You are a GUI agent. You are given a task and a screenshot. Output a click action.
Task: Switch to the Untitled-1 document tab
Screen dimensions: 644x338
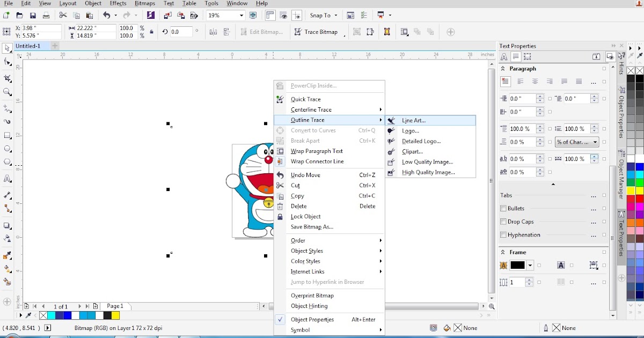28,46
